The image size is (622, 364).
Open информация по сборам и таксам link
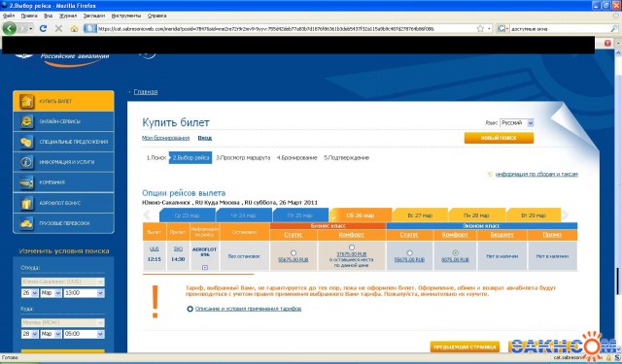coord(536,174)
